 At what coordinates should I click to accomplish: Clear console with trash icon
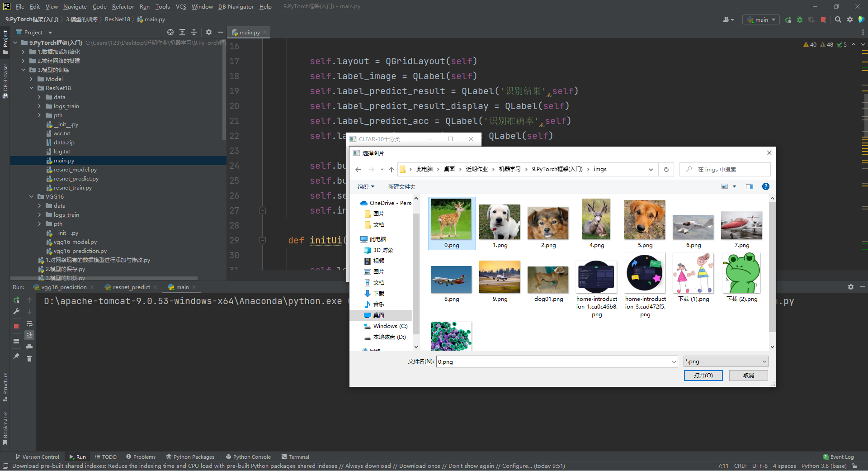29,358
